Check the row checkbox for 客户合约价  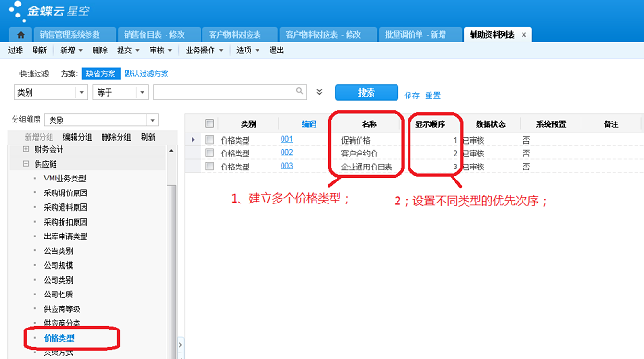pos(210,153)
